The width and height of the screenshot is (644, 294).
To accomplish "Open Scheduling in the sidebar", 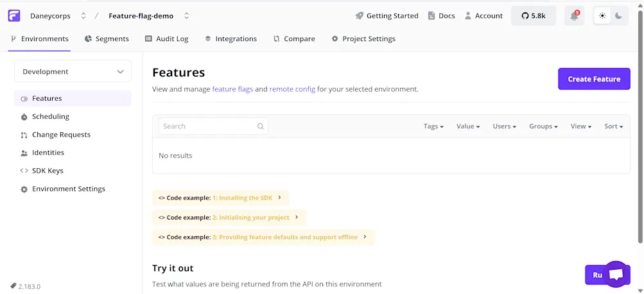I will coord(73,117).
